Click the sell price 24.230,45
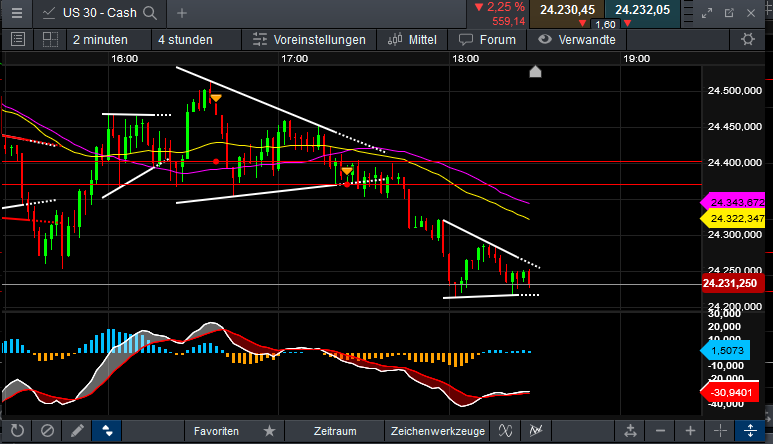 [x=567, y=10]
